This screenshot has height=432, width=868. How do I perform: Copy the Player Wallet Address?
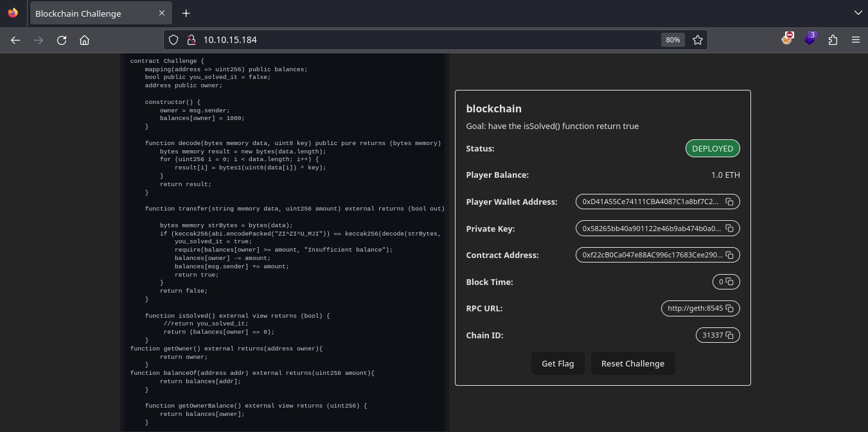coord(729,202)
